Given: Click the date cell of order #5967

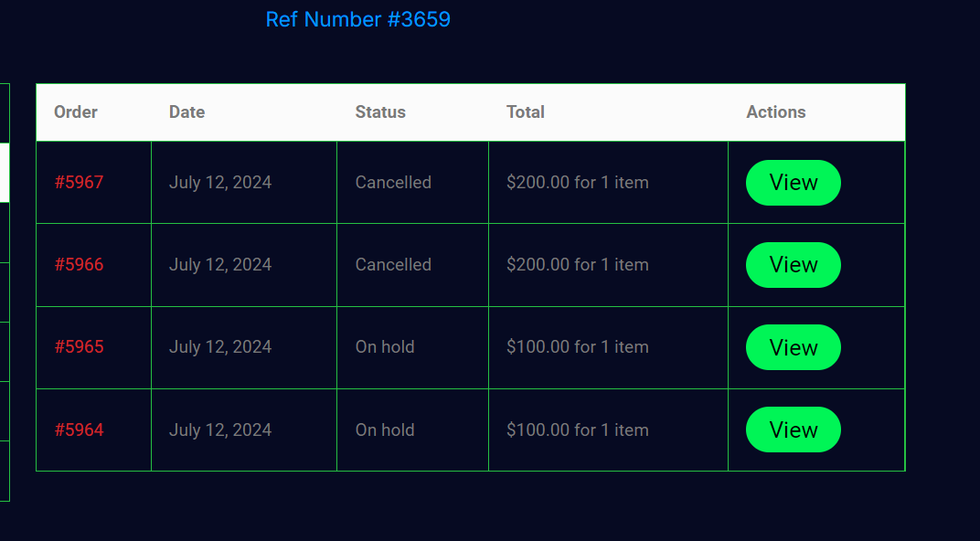Looking at the screenshot, I should (x=220, y=182).
